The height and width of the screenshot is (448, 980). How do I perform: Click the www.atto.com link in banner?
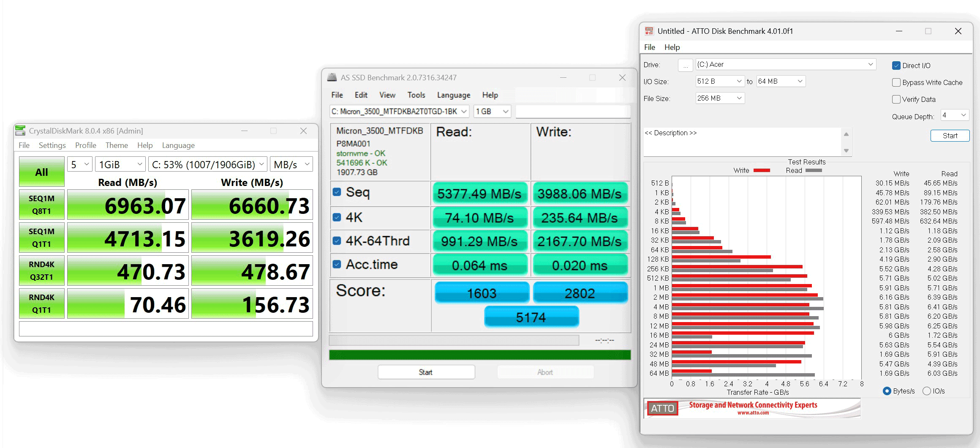coord(753,413)
